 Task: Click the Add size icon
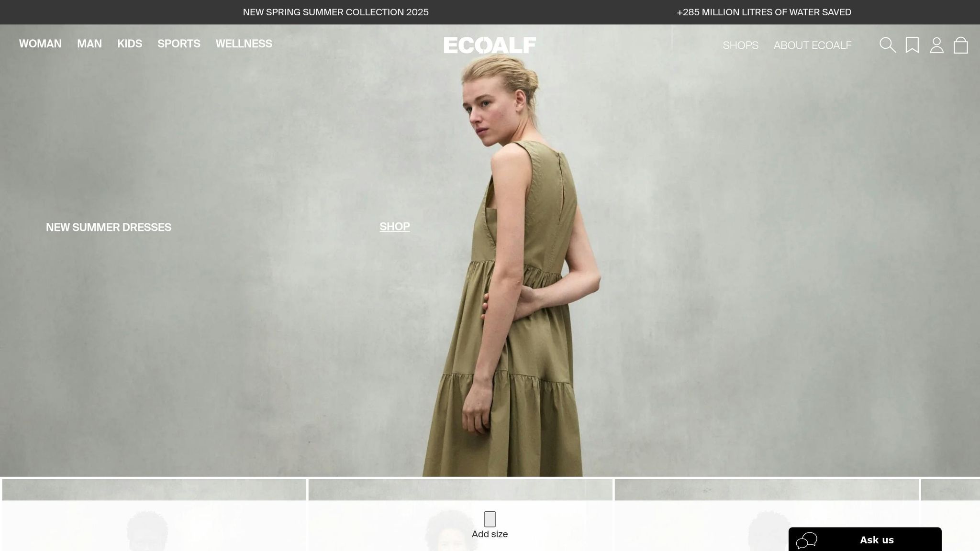pyautogui.click(x=490, y=519)
